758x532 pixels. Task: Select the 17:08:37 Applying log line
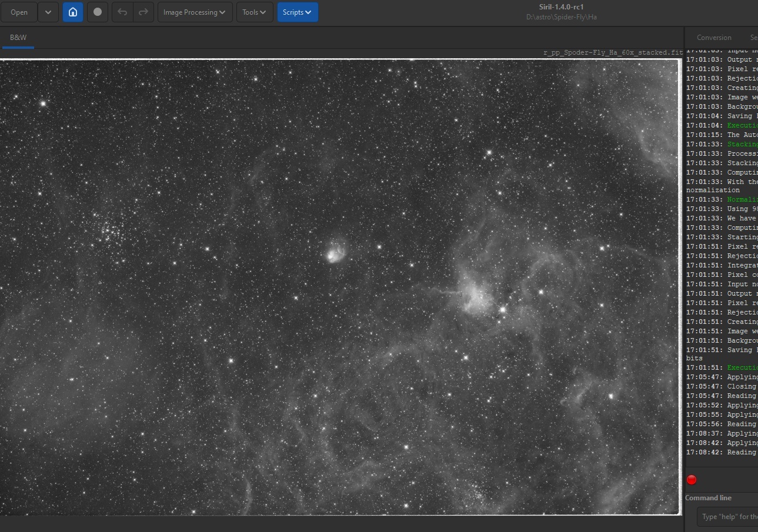[722, 434]
